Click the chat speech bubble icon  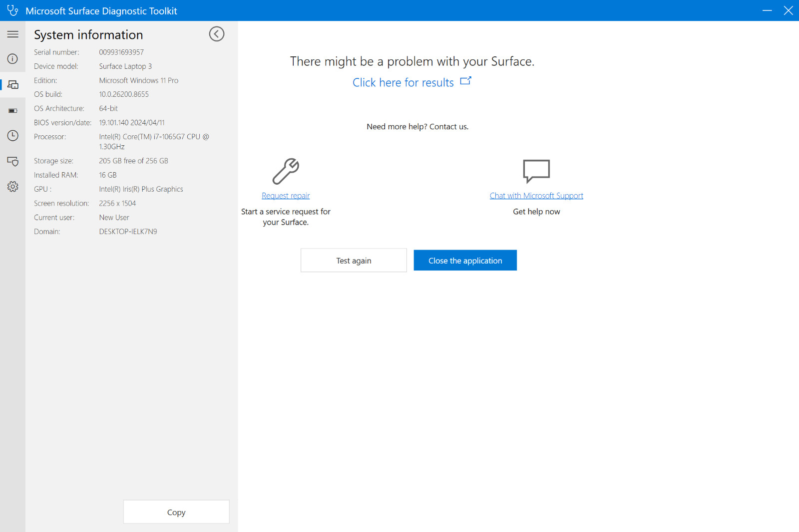(536, 171)
